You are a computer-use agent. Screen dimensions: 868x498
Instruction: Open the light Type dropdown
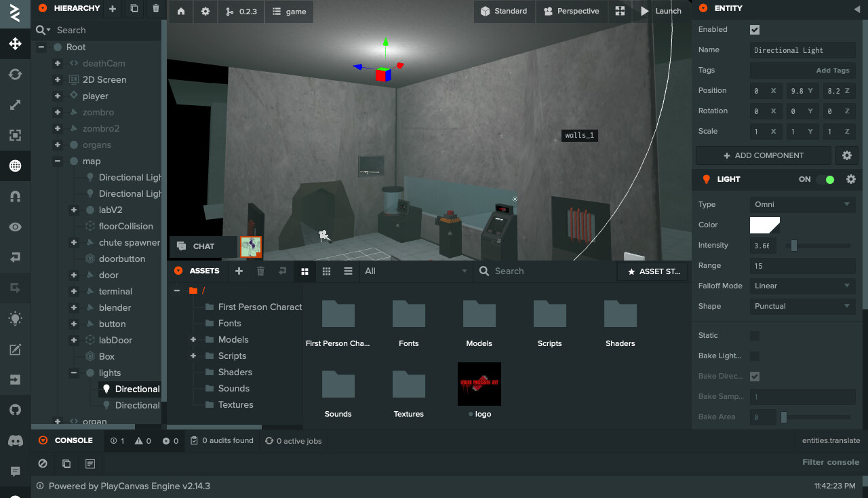[802, 204]
